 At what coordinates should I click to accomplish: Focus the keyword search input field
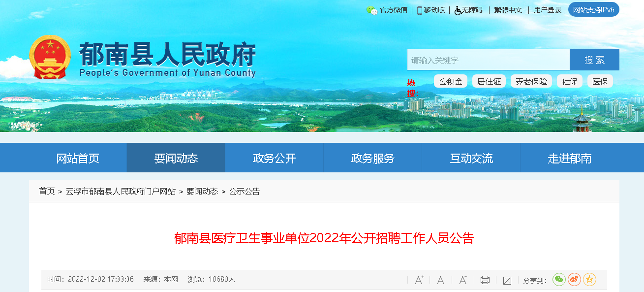[x=489, y=60]
